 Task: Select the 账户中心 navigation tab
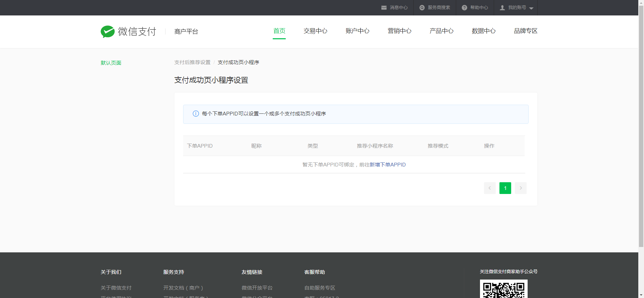point(358,31)
